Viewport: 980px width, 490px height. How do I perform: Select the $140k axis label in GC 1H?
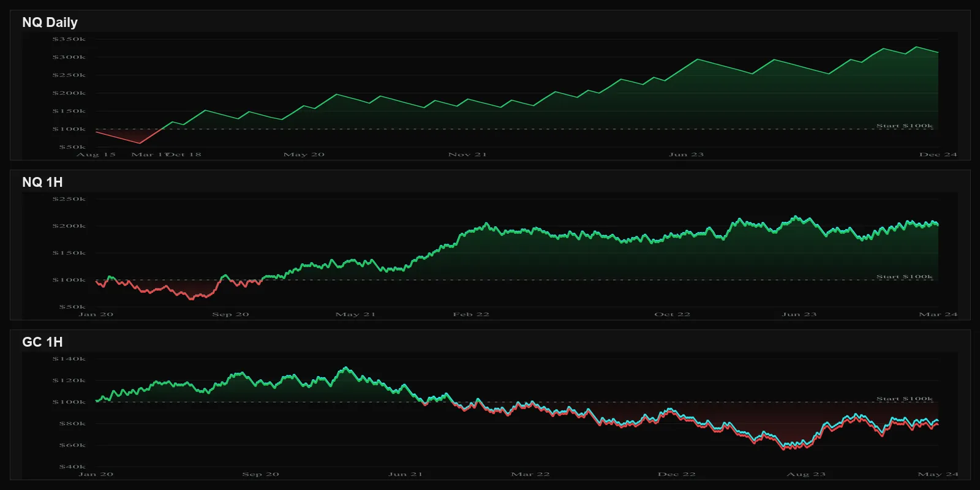pos(69,359)
